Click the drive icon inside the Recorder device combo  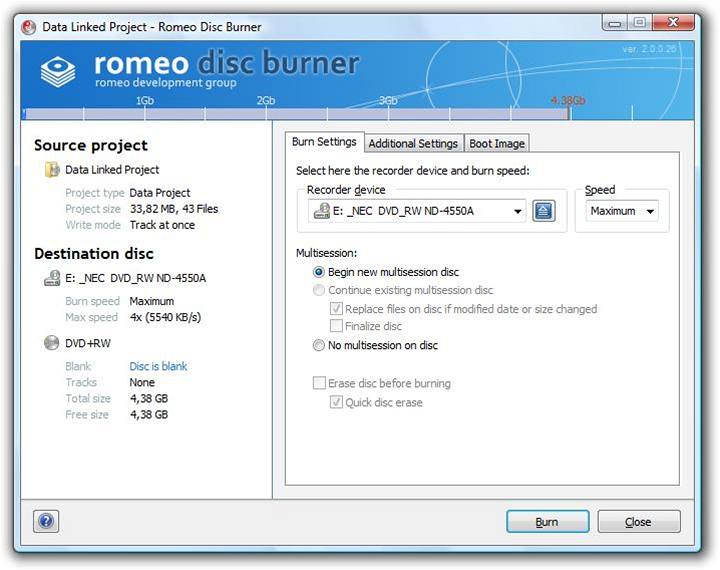tap(322, 211)
